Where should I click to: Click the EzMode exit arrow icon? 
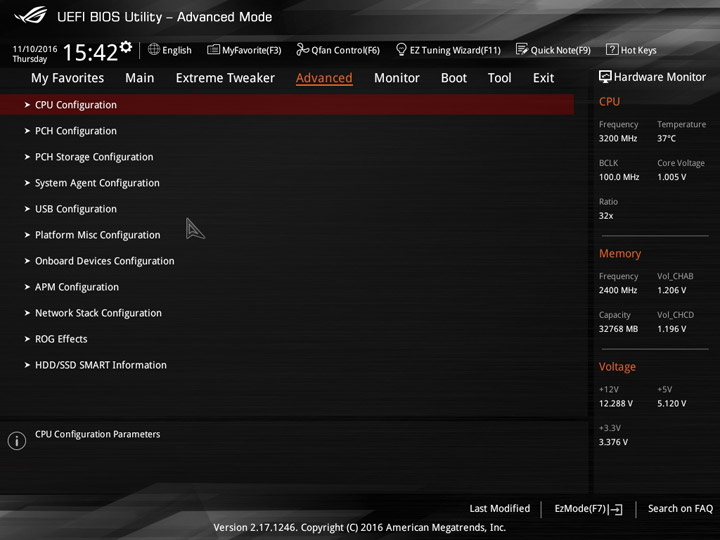[616, 509]
